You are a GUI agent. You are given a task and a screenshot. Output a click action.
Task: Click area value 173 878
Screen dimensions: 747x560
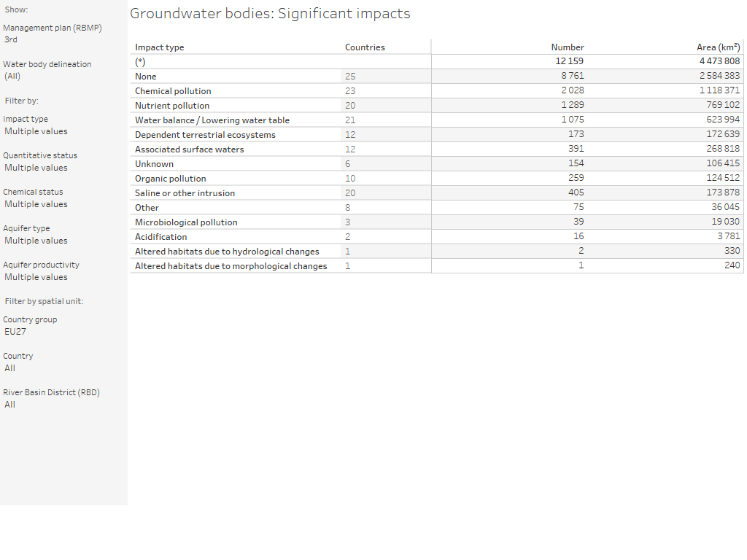(x=723, y=192)
